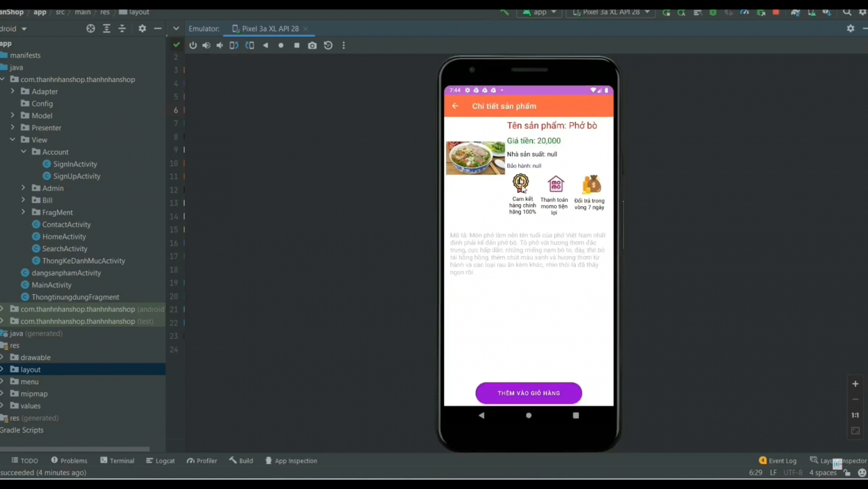The height and width of the screenshot is (489, 868).
Task: Click the emulator power button
Action: (x=193, y=45)
